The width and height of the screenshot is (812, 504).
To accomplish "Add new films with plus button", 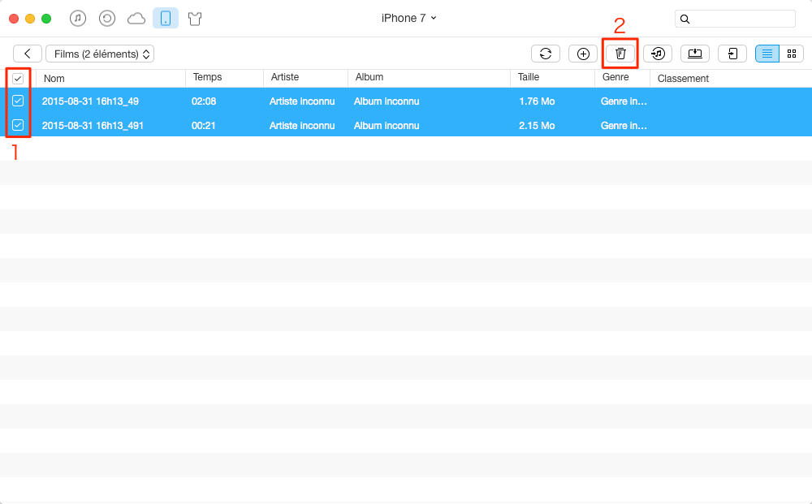I will click(x=583, y=54).
